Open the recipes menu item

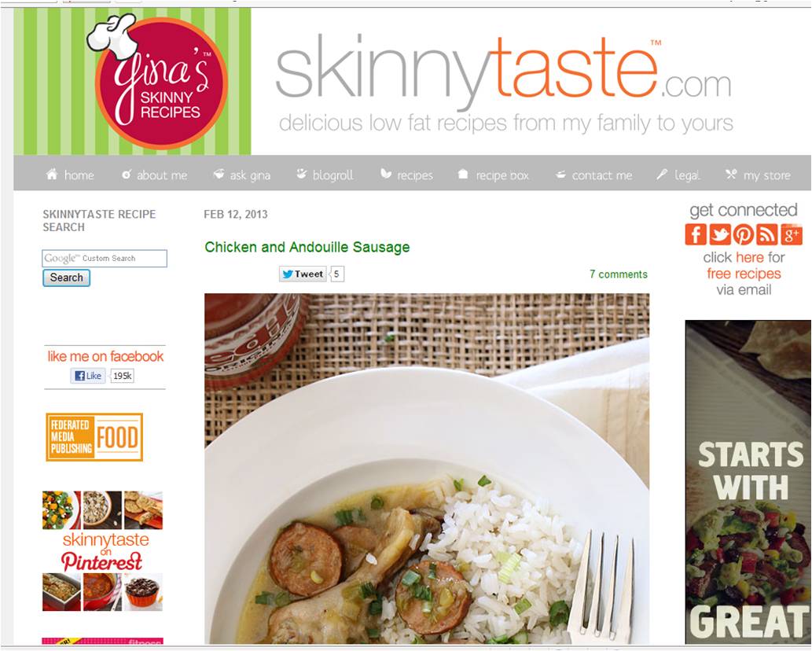(406, 175)
